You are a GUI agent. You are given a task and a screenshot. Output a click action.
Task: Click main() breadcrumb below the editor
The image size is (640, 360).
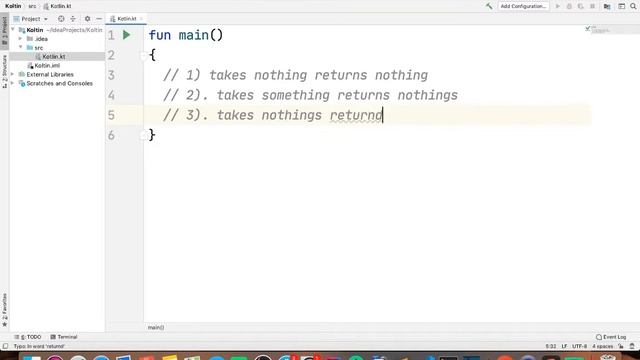156,327
